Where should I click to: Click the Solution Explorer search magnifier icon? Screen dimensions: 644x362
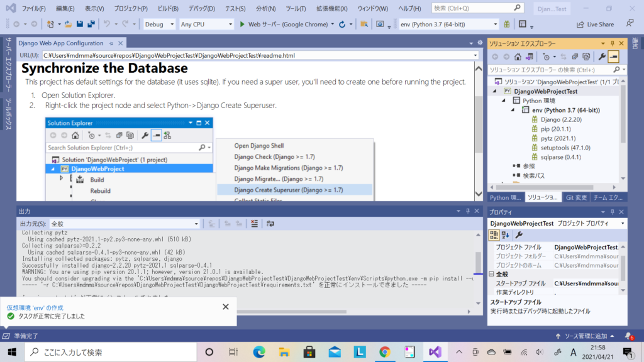tap(616, 70)
